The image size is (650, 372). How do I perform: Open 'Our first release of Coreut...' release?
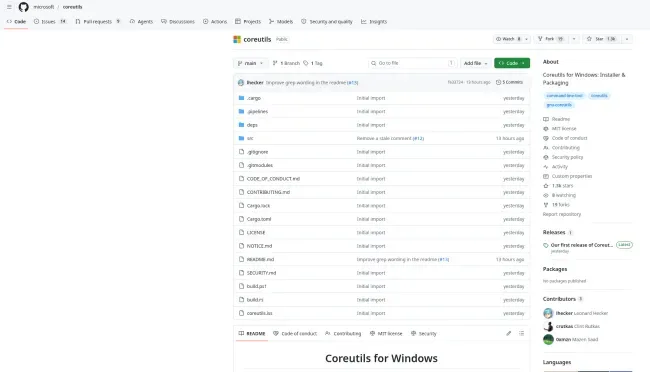tap(582, 245)
